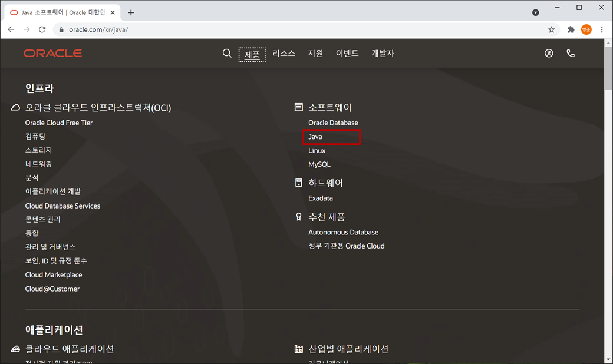Open Cloud Database Services link
The image size is (613, 364).
62,206
